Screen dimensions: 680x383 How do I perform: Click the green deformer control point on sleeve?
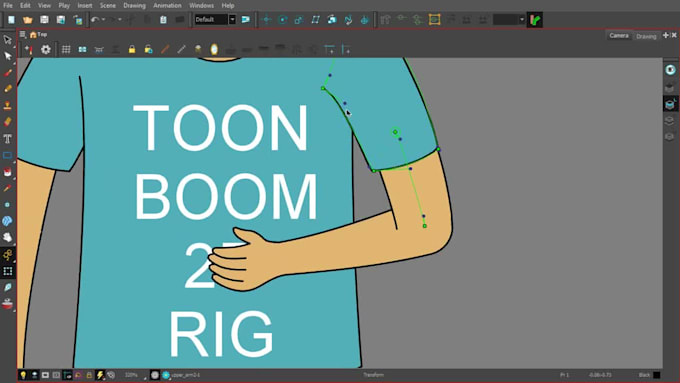(x=395, y=131)
